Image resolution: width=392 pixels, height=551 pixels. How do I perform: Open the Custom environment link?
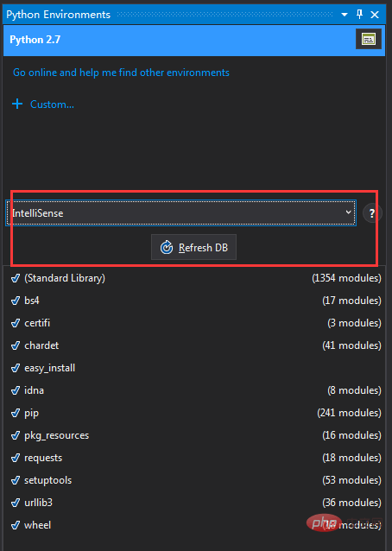[52, 104]
